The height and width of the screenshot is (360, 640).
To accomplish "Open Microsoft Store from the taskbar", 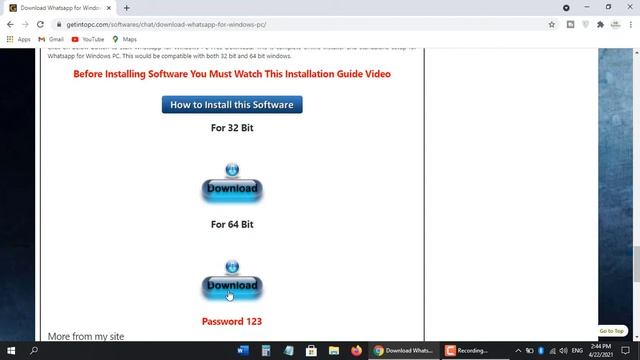I will (x=311, y=351).
